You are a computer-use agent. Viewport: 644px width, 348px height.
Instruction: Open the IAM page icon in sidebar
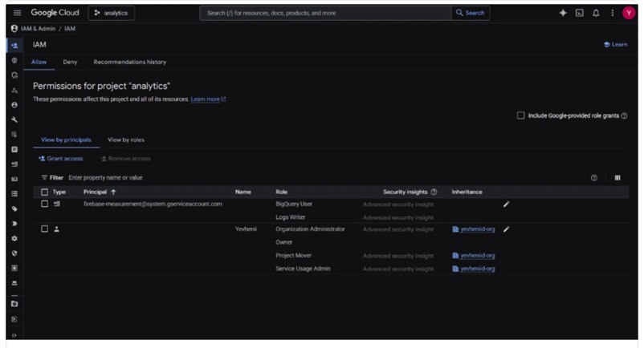pyautogui.click(x=14, y=46)
